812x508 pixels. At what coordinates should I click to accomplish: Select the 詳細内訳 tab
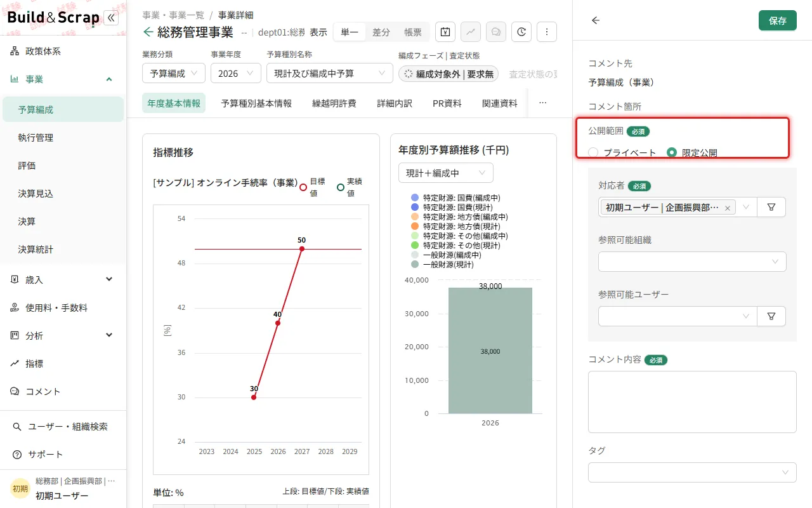395,103
